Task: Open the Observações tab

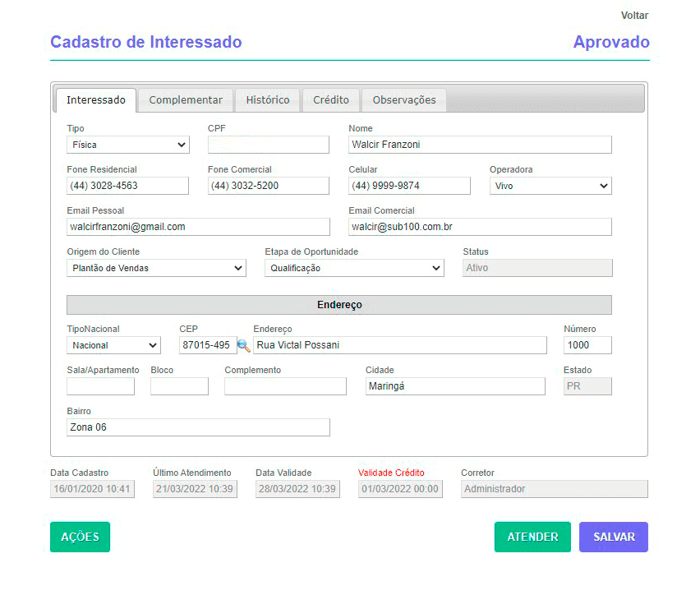Action: pos(403,99)
